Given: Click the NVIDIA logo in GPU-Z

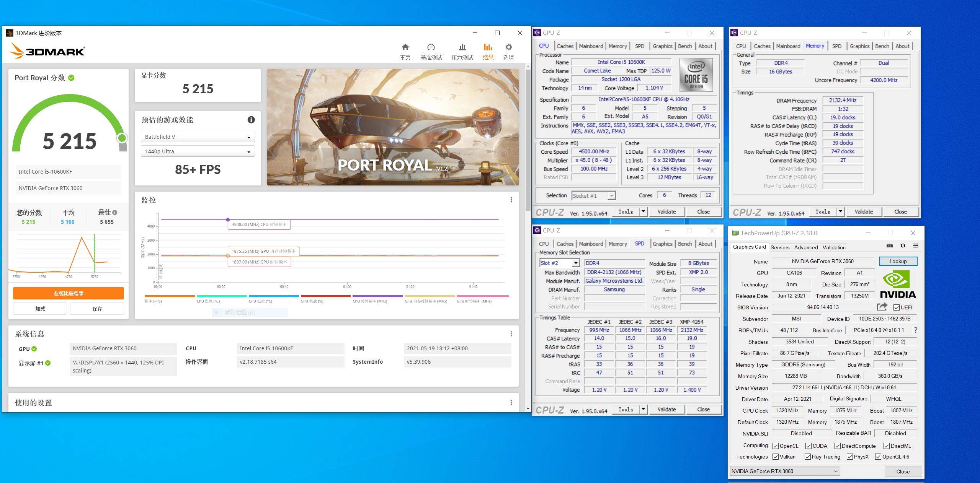Looking at the screenshot, I should pyautogui.click(x=898, y=284).
